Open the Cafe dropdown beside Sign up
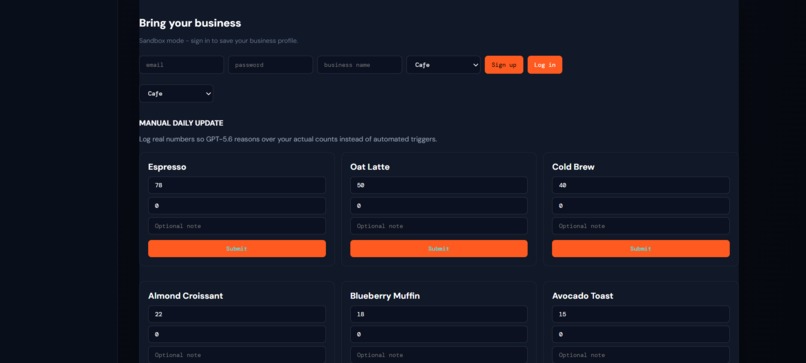 (x=443, y=65)
